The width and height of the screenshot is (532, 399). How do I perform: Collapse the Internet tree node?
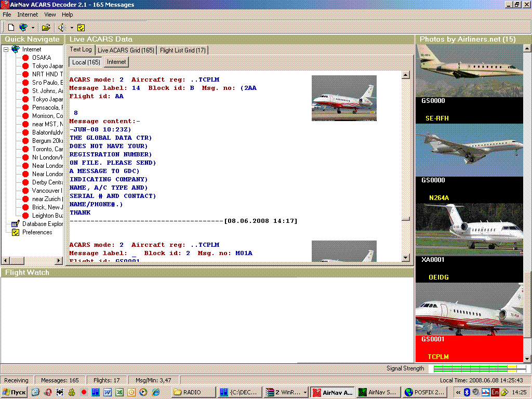[x=6, y=49]
